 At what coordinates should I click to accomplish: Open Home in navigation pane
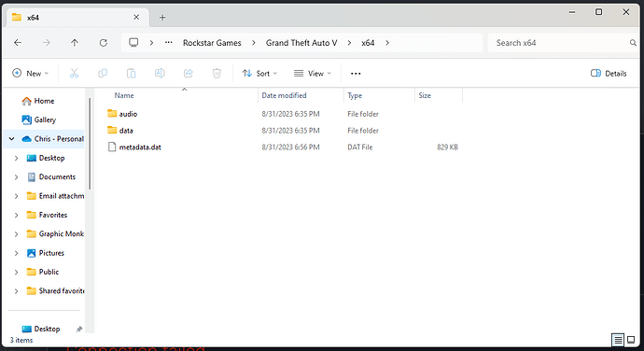pyautogui.click(x=44, y=101)
